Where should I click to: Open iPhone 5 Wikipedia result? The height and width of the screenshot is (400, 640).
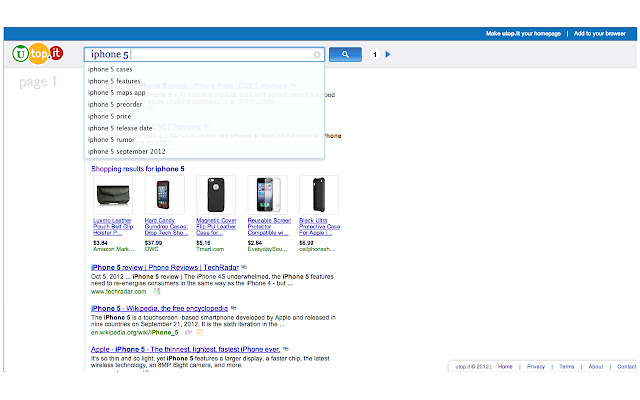click(159, 309)
